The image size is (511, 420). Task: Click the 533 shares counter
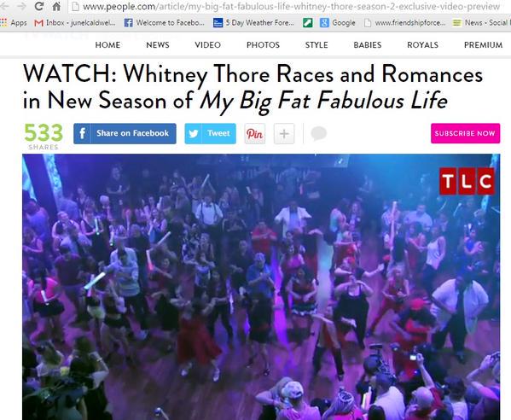[44, 136]
